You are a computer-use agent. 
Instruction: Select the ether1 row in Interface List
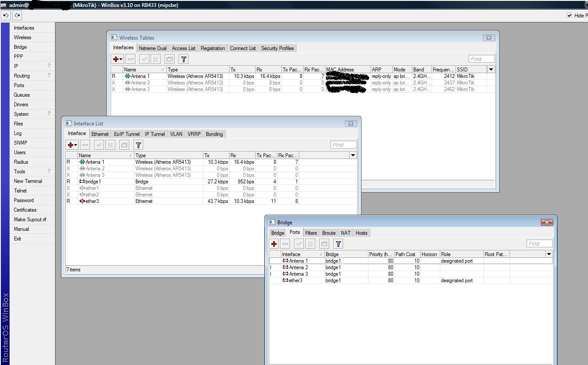click(x=211, y=188)
